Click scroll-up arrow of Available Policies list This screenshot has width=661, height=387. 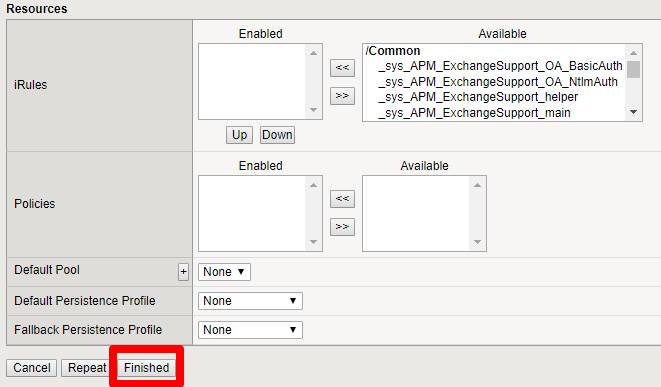point(477,185)
